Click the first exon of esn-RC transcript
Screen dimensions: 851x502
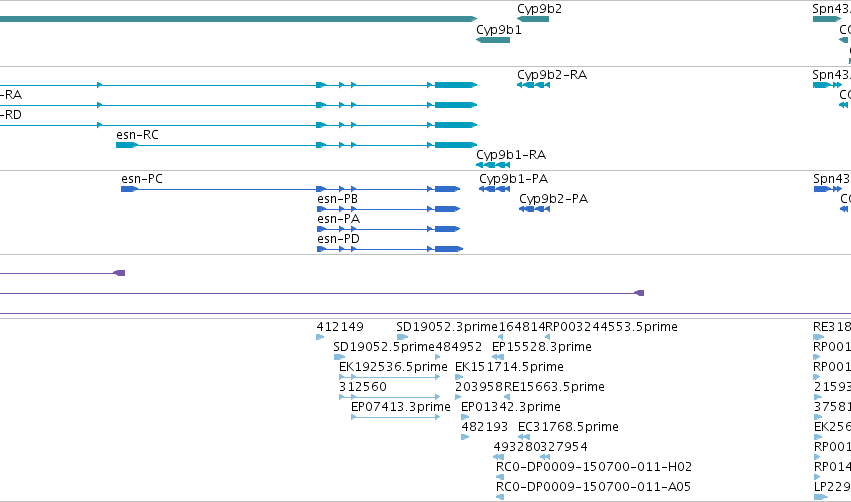pyautogui.click(x=127, y=145)
